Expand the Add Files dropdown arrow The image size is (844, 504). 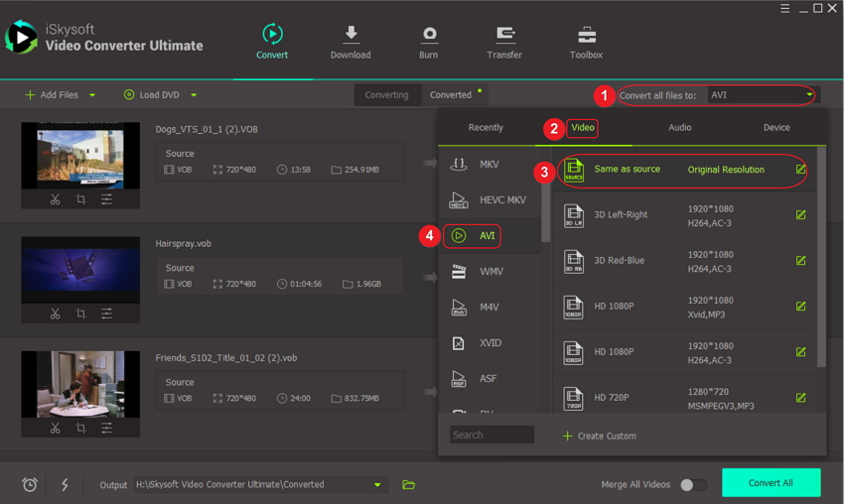92,95
